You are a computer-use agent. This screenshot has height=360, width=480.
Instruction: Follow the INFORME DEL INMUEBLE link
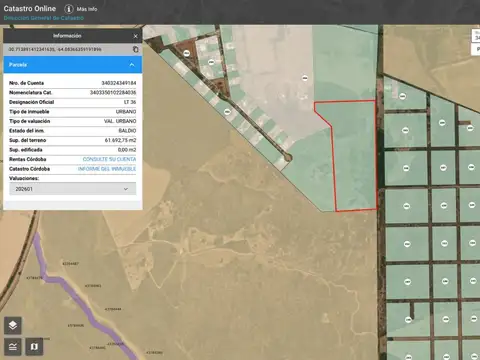[107, 169]
